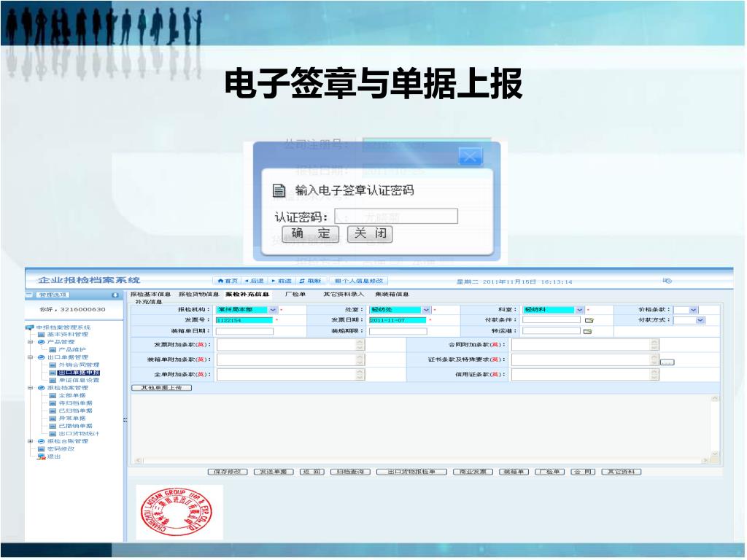
Task: Switch to 报检补充信息 tab
Action: tap(247, 295)
